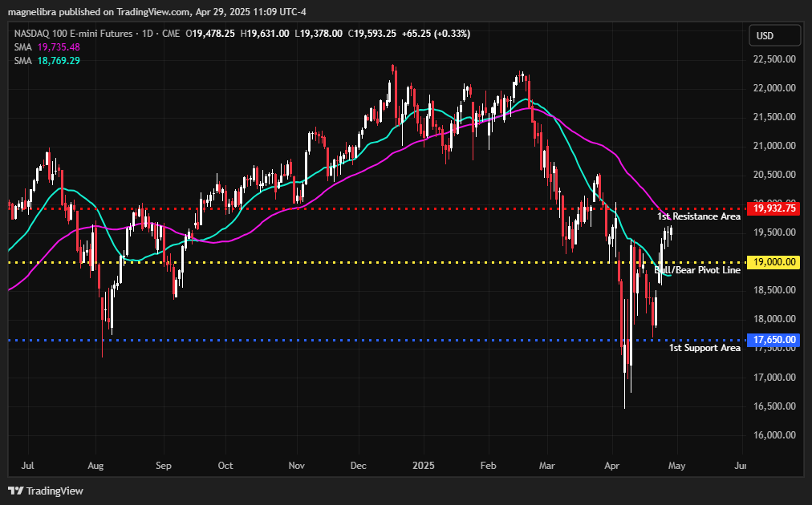
Task: Select the red 19,932.75 price label
Action: pyautogui.click(x=774, y=208)
